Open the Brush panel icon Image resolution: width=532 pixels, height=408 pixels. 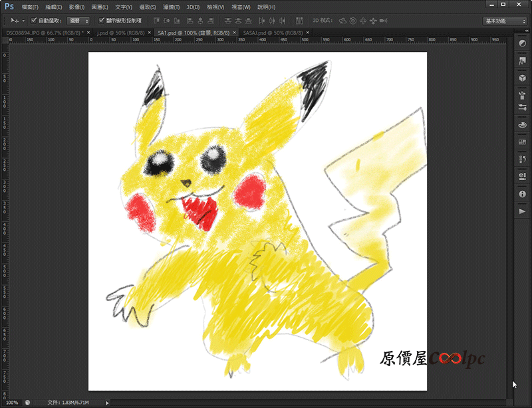pos(523,108)
